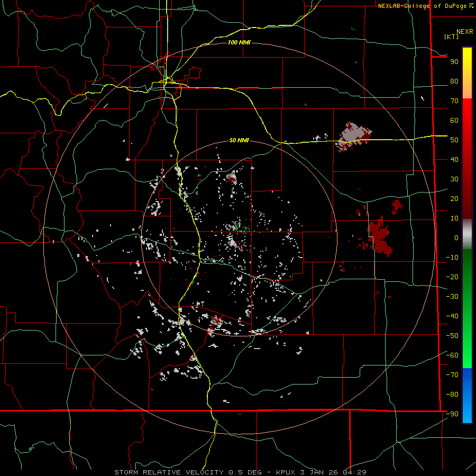
Task: Click the "50 NMI" range ring label
Action: (239, 140)
